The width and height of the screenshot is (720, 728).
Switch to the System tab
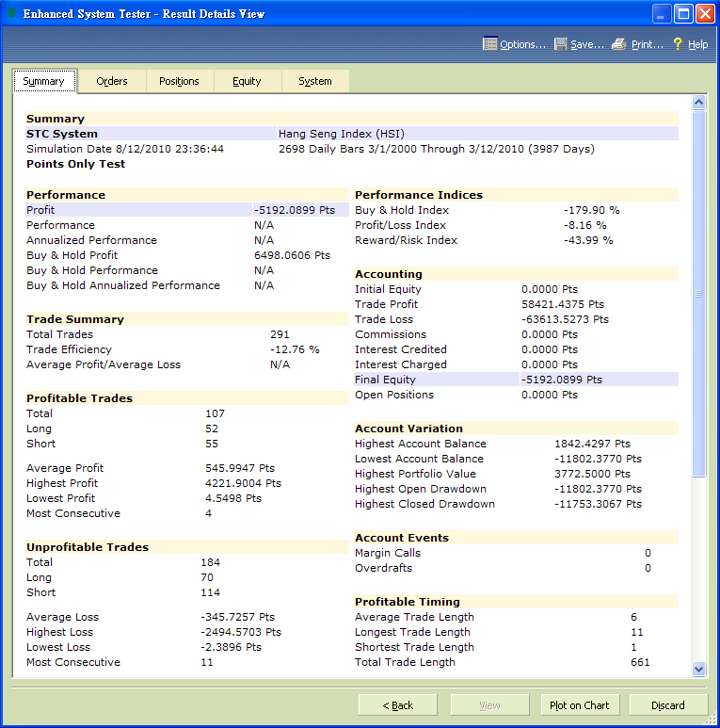[315, 81]
